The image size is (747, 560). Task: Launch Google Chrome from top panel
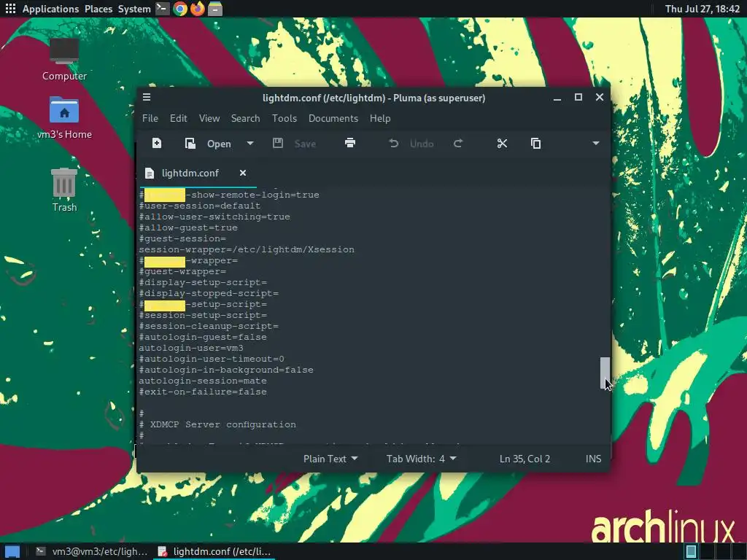[x=180, y=9]
